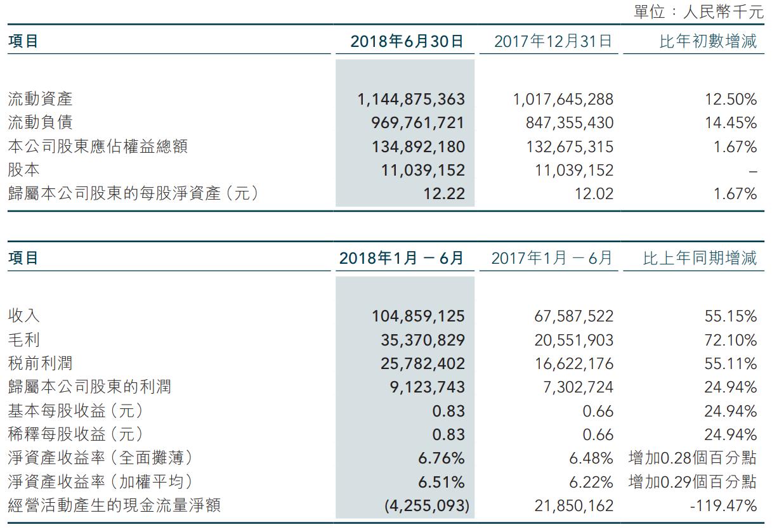Select the 2018年6月30日 column header

pyautogui.click(x=407, y=42)
